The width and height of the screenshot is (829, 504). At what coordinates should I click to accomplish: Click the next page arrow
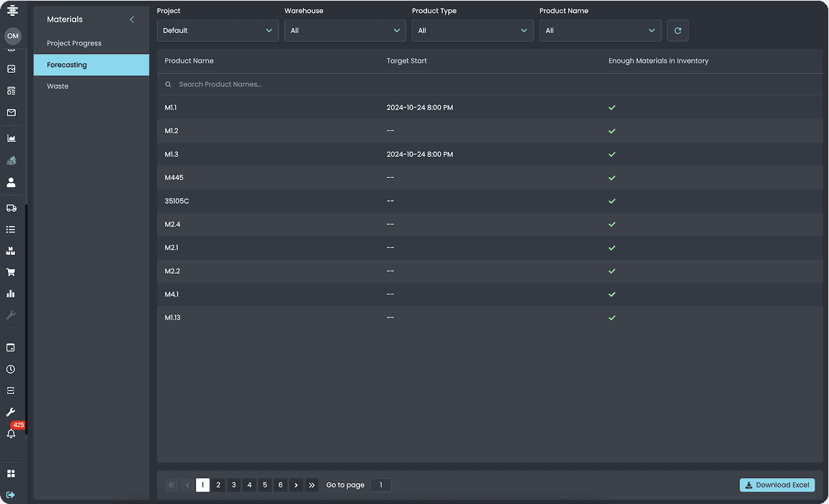pos(296,485)
